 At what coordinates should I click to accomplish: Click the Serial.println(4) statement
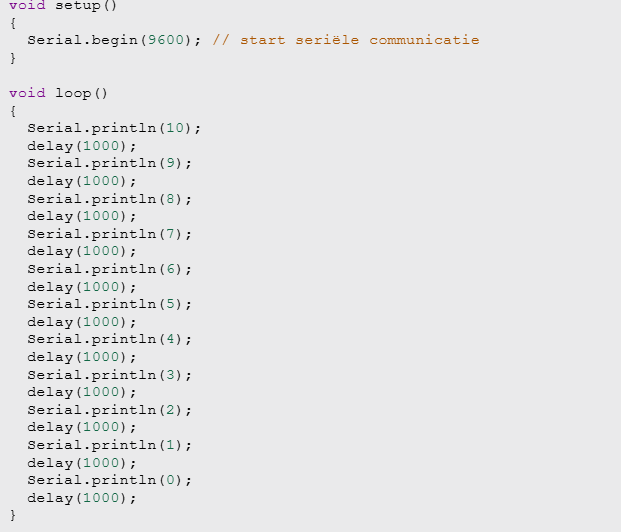pyautogui.click(x=109, y=339)
